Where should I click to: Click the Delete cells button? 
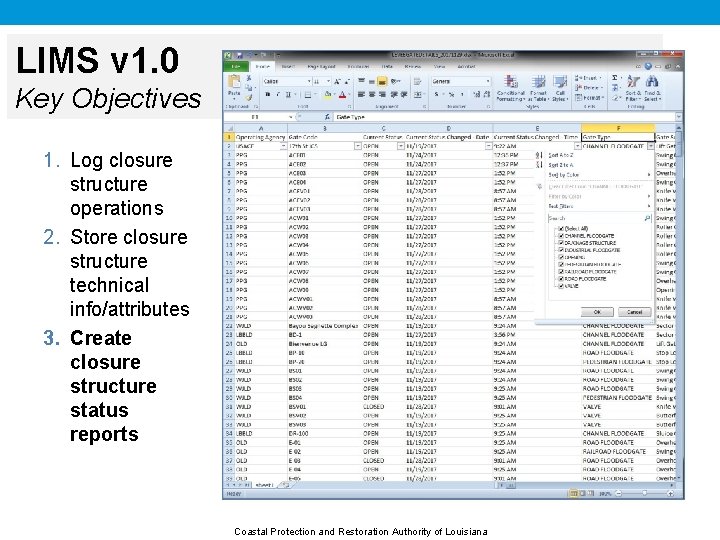click(587, 88)
